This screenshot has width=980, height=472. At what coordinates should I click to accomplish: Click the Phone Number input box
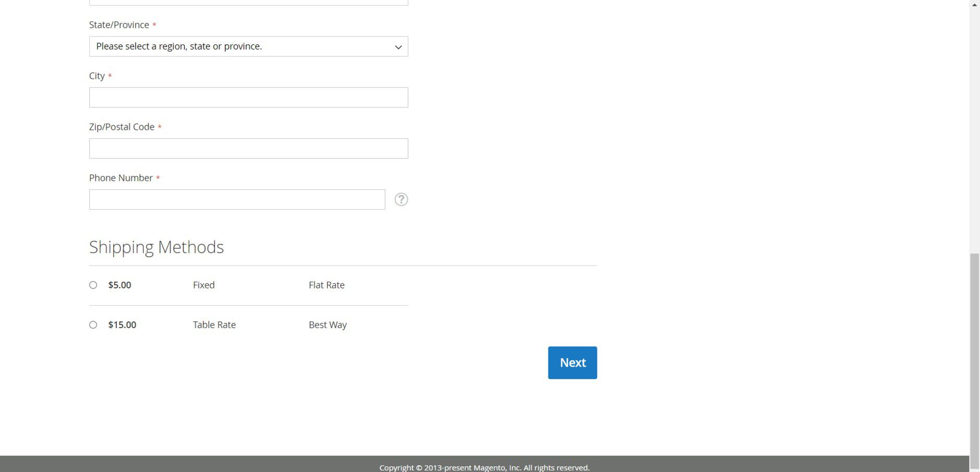click(x=237, y=200)
